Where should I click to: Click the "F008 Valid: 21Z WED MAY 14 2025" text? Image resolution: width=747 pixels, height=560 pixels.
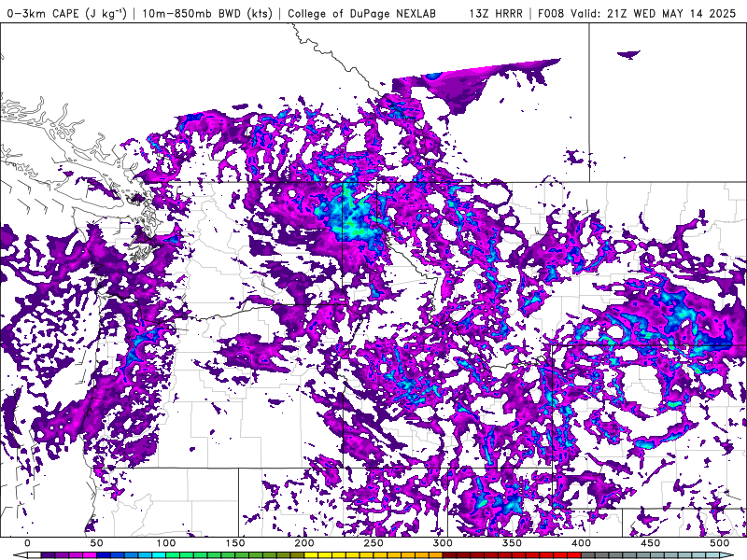(637, 13)
